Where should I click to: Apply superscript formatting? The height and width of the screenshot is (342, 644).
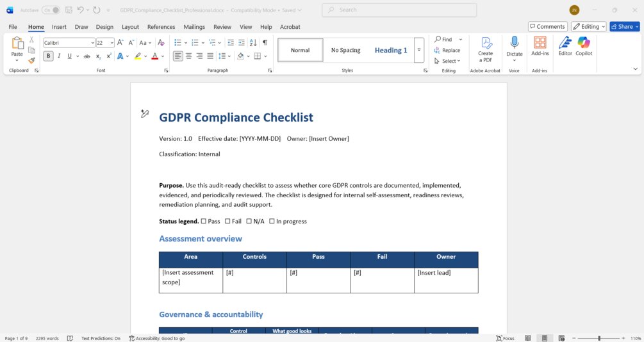[x=109, y=56]
